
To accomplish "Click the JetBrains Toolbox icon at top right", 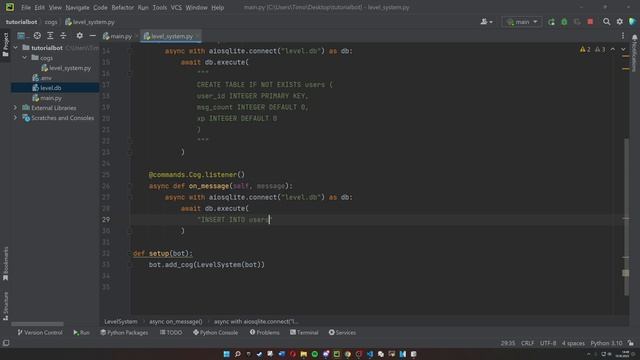I will pyautogui.click(x=633, y=22).
